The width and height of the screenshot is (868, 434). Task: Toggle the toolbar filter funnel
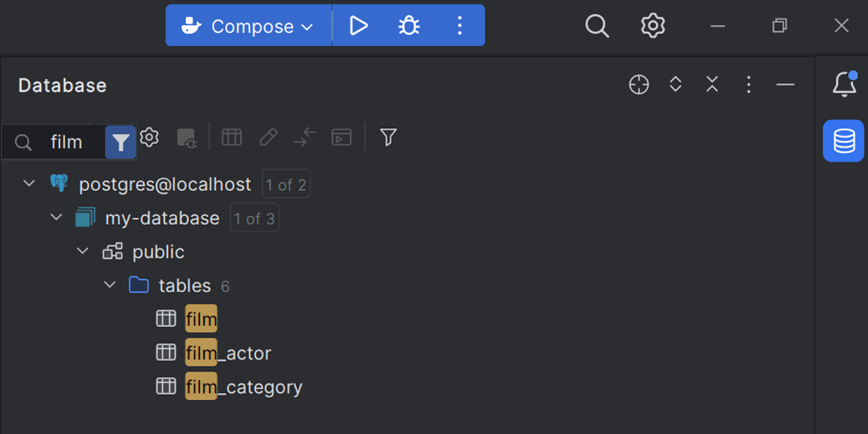pos(388,137)
